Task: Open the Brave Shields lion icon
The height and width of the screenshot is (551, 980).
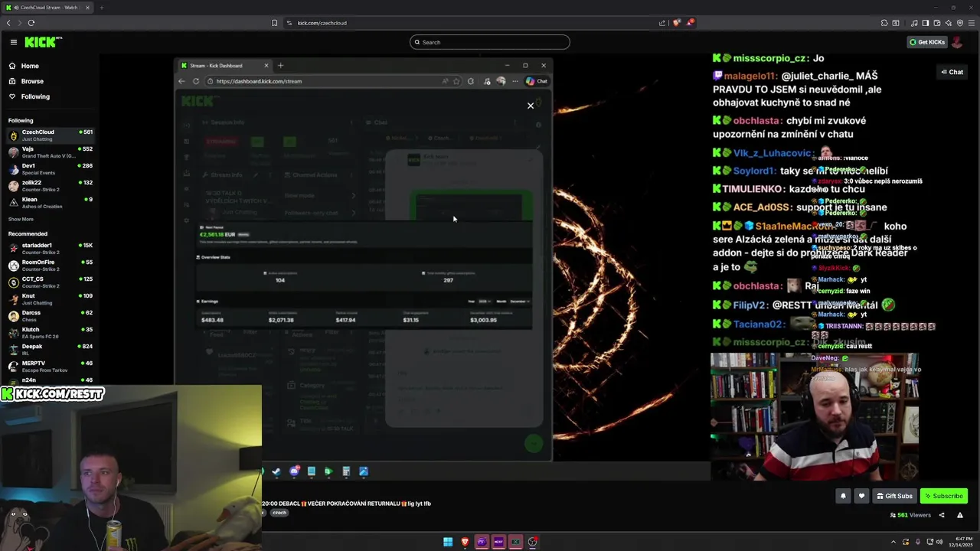Action: [x=676, y=23]
